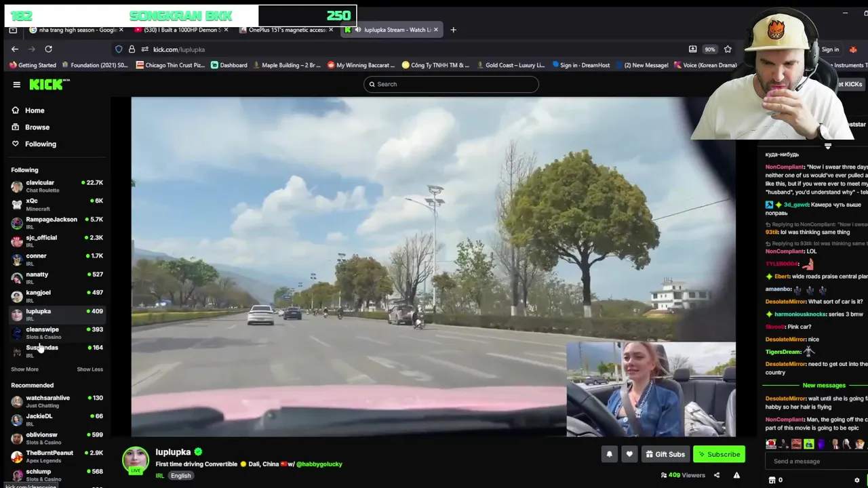This screenshot has height=488, width=868.
Task: Open kangjoel's channel in Following list
Action: pyautogui.click(x=57, y=296)
